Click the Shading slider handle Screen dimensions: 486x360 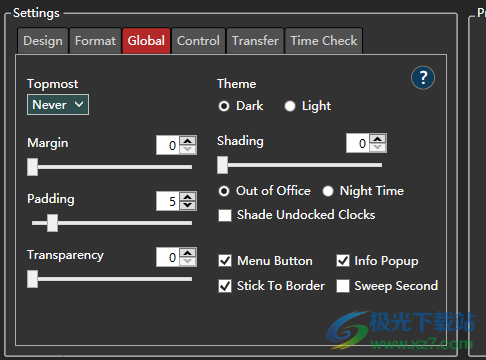(222, 165)
